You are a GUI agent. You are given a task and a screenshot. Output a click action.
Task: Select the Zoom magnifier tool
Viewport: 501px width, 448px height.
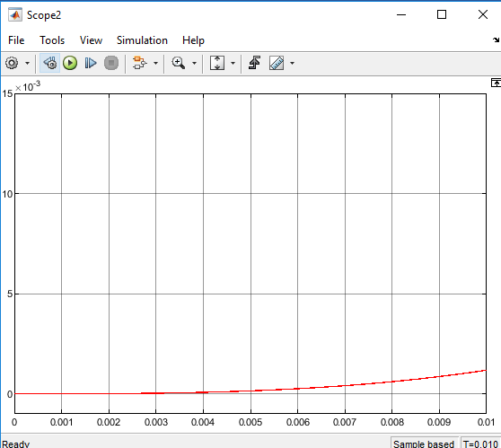click(179, 63)
